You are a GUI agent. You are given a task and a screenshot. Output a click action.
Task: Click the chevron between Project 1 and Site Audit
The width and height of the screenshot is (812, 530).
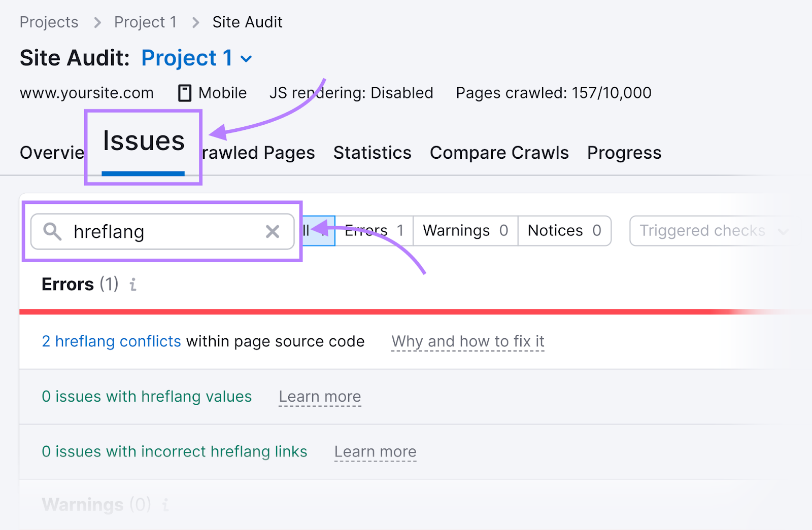[x=195, y=22]
